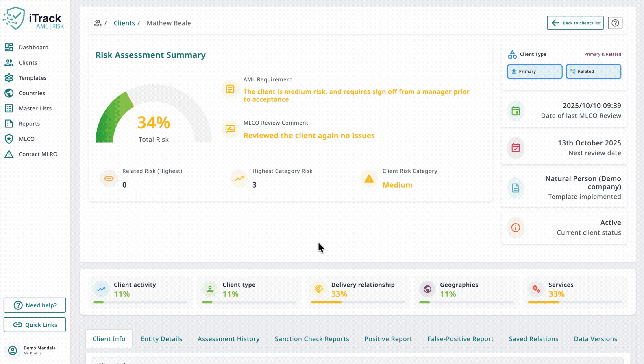Open the Templates section
Image resolution: width=644 pixels, height=364 pixels.
click(33, 78)
